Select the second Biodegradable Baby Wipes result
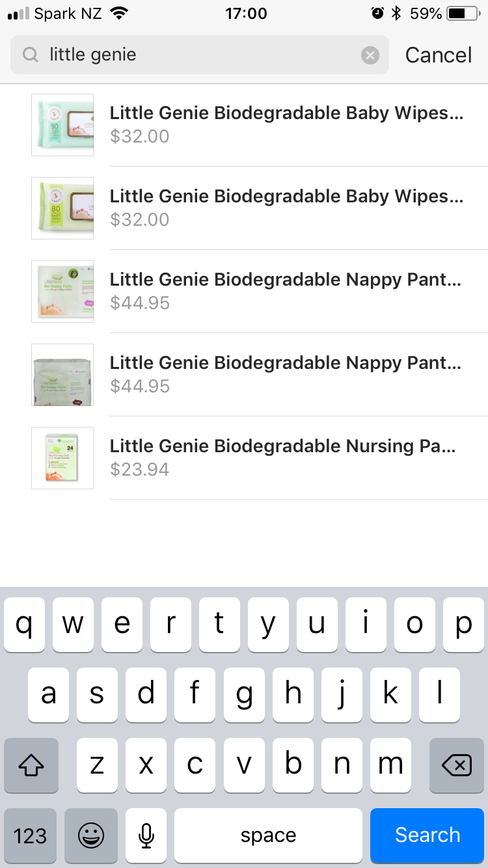The width and height of the screenshot is (488, 868). click(x=286, y=208)
